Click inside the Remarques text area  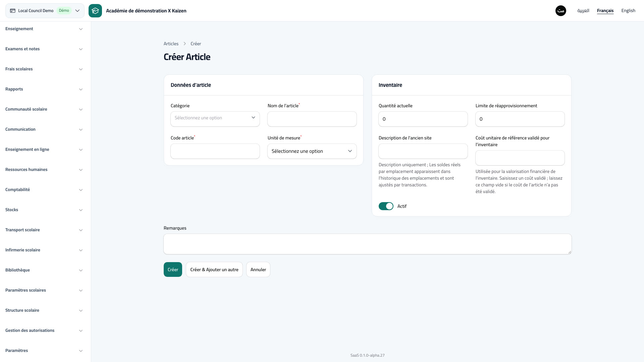[368, 244]
